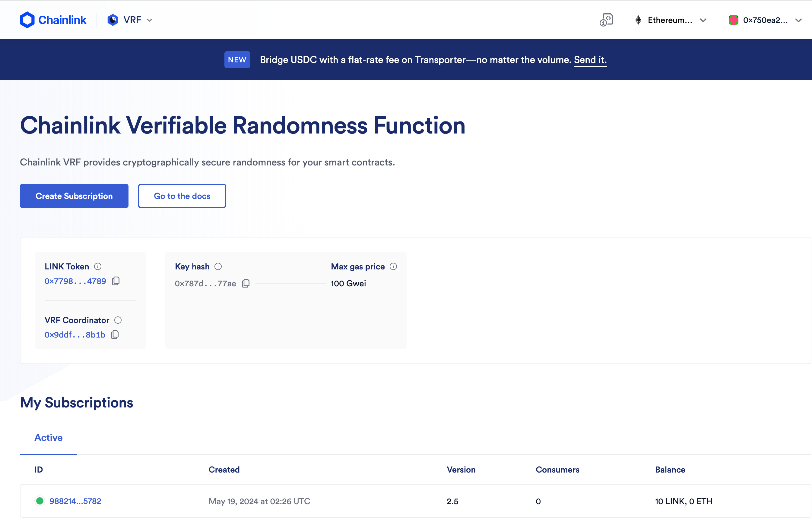Click the VRF product hexagon icon
The height and width of the screenshot is (528, 812).
tap(113, 20)
